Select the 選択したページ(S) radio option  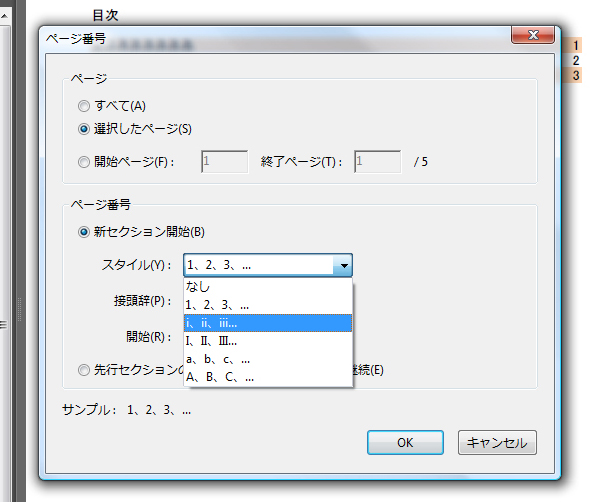(84, 129)
